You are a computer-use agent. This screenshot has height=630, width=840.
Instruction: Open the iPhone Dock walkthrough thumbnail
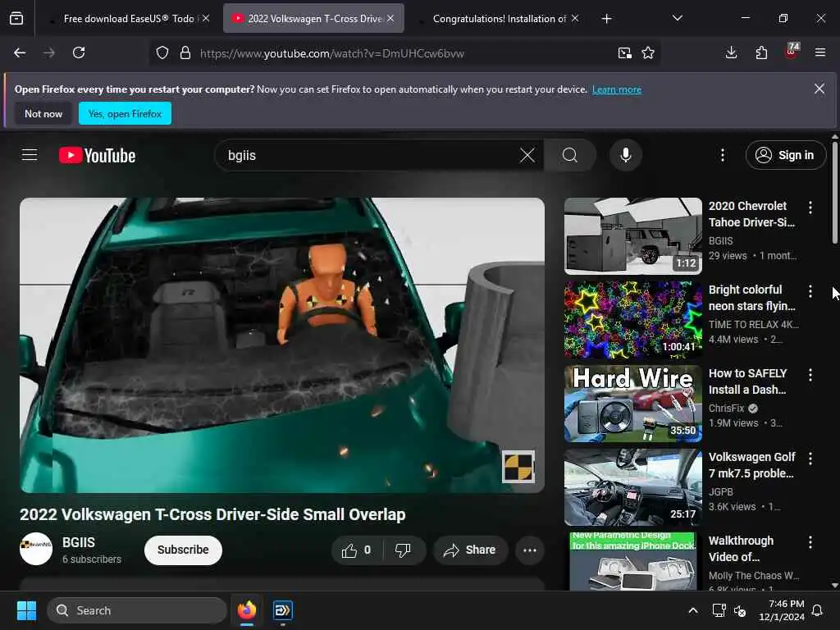(x=632, y=561)
